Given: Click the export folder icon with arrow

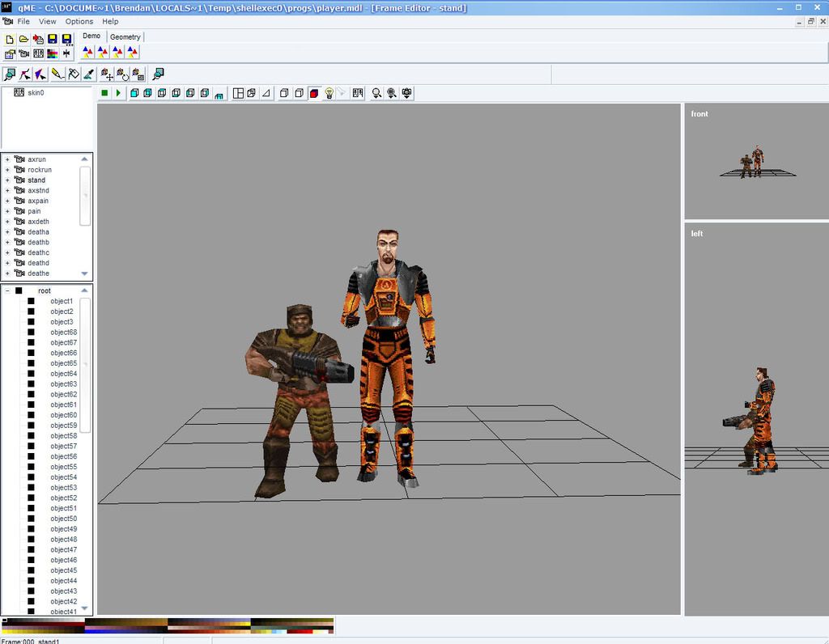Looking at the screenshot, I should pyautogui.click(x=10, y=54).
